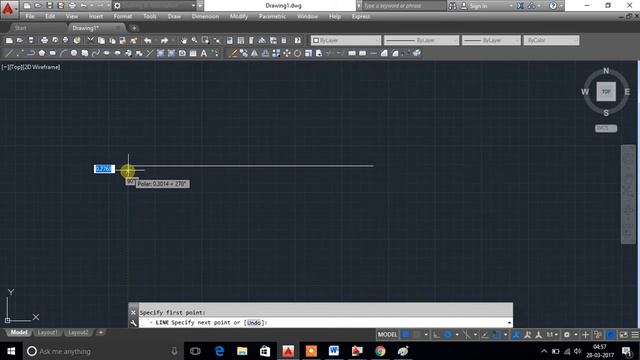
Task: Switch to the Start tab
Action: pos(20,28)
